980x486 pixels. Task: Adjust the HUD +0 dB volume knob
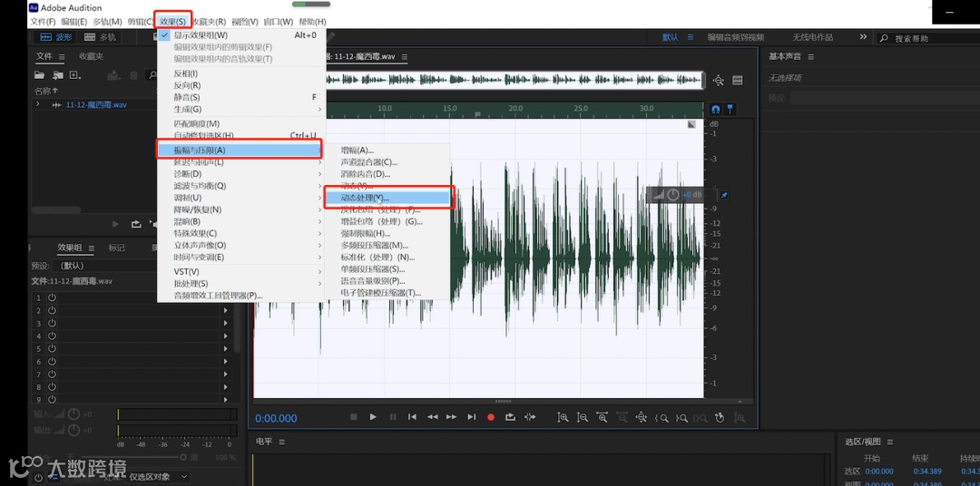tap(672, 195)
